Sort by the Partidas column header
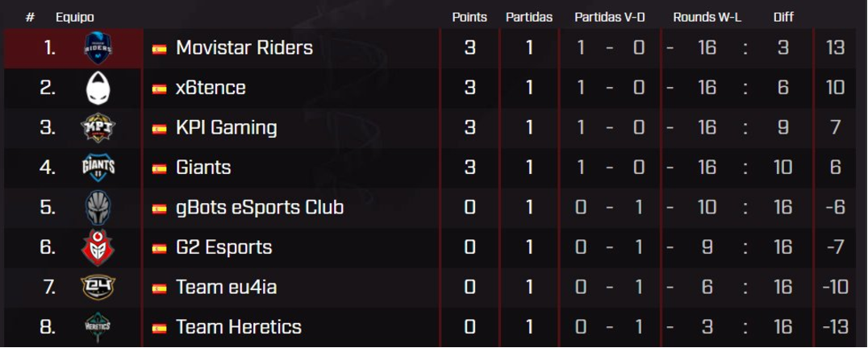This screenshot has width=868, height=348. (529, 17)
